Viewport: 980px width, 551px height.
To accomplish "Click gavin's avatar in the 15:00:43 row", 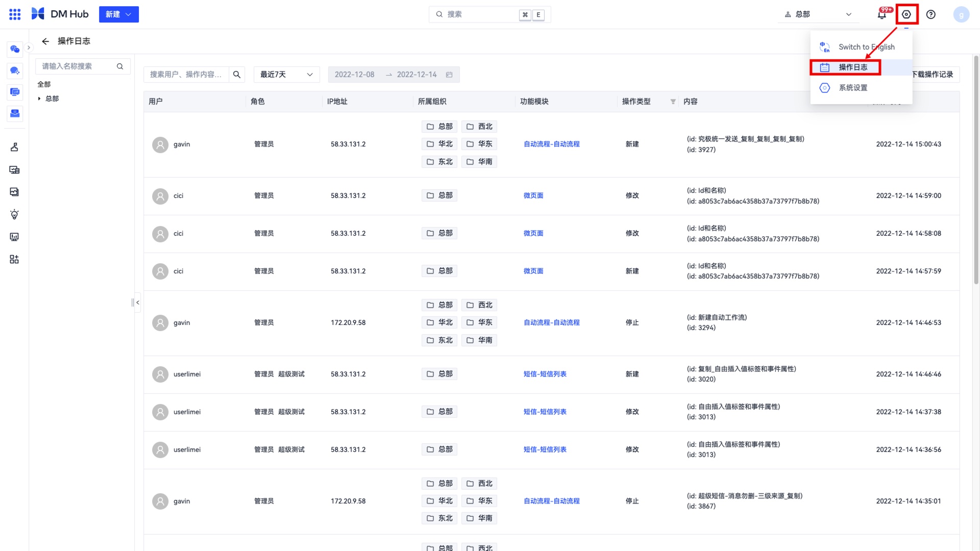I will [x=160, y=144].
